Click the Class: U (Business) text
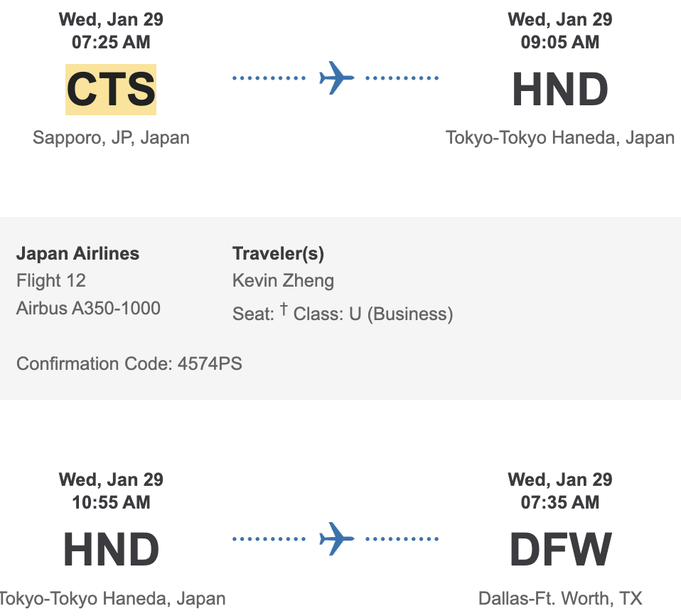Viewport: 681px width, 616px height. click(x=373, y=314)
